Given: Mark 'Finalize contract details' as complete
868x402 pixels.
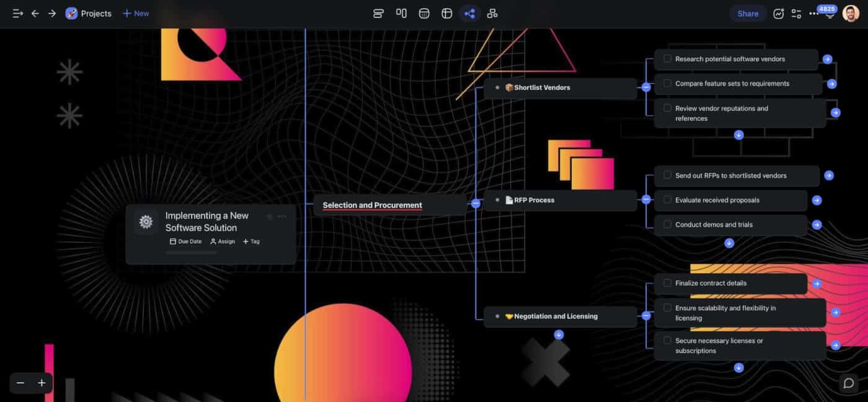Looking at the screenshot, I should (x=667, y=283).
